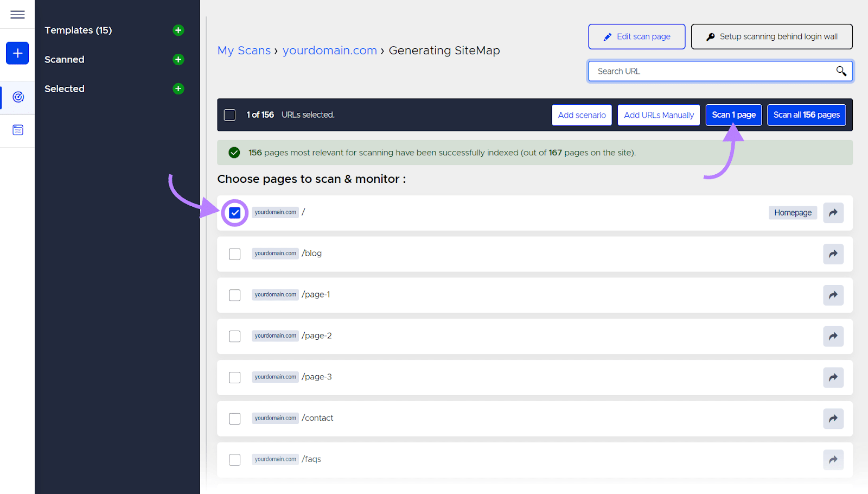Open the hamburger navigation menu
Viewport: 868px width, 494px height.
(17, 14)
